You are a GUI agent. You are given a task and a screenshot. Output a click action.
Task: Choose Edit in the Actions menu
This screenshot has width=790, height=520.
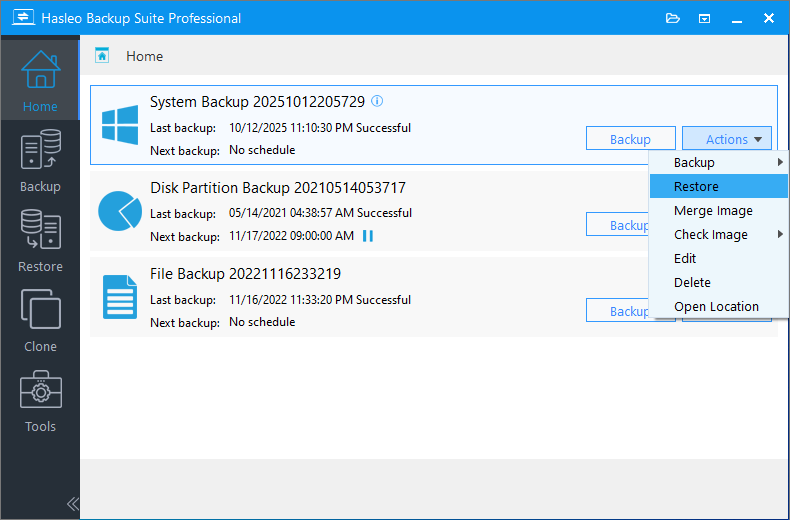(x=719, y=258)
